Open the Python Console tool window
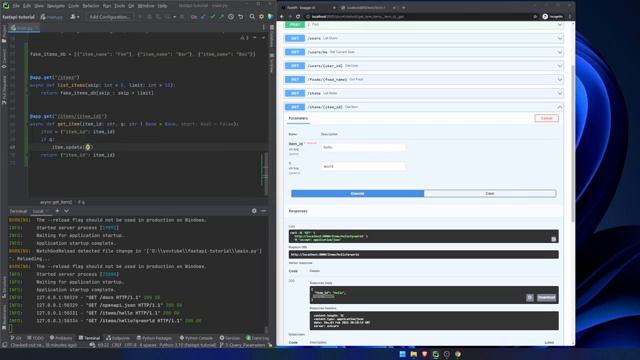This screenshot has width=640, height=360. (196, 338)
